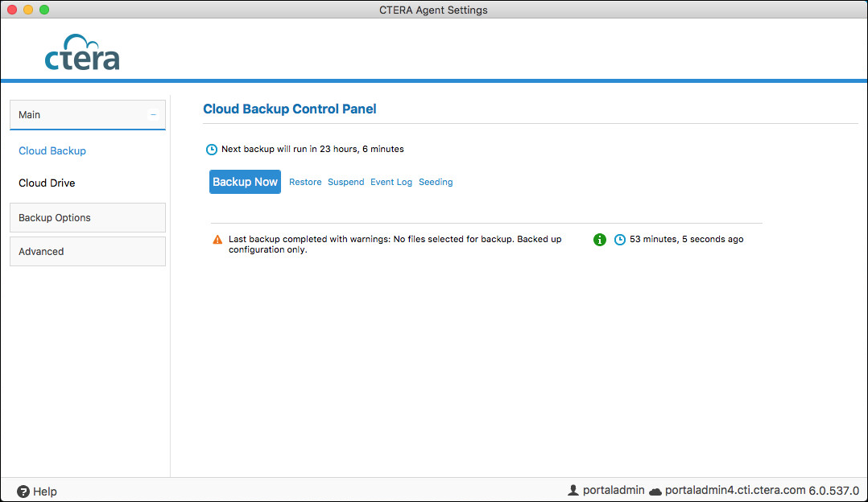The height and width of the screenshot is (502, 868).
Task: Maximize the window with green button
Action: pyautogui.click(x=44, y=10)
